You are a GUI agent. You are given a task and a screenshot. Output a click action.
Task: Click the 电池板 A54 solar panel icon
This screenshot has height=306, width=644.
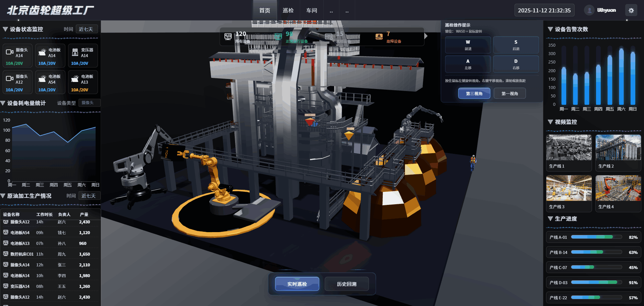42,79
